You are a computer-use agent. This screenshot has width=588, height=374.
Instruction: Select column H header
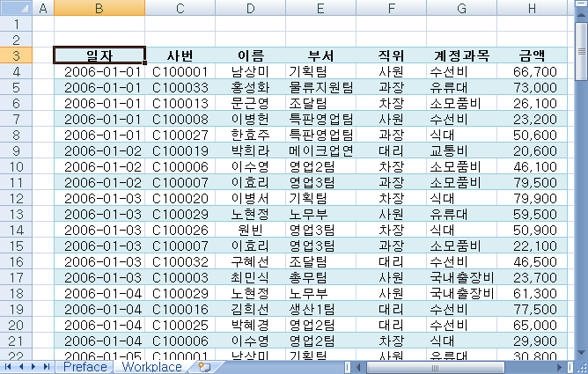coord(533,8)
